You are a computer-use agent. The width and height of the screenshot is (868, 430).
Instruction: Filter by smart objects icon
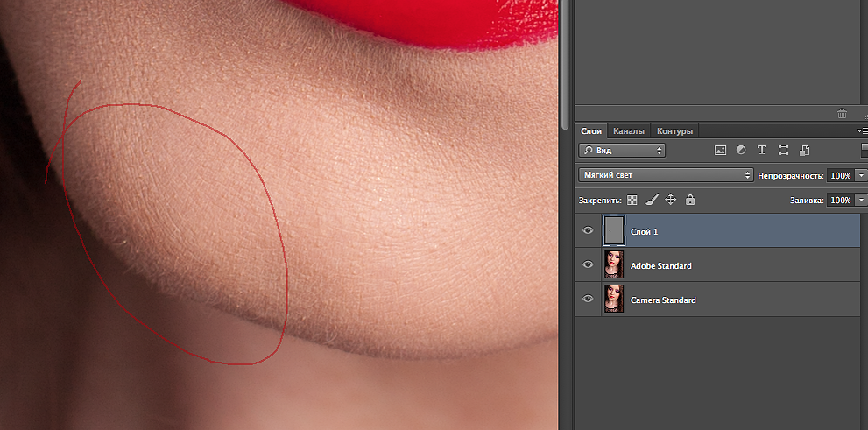[804, 150]
